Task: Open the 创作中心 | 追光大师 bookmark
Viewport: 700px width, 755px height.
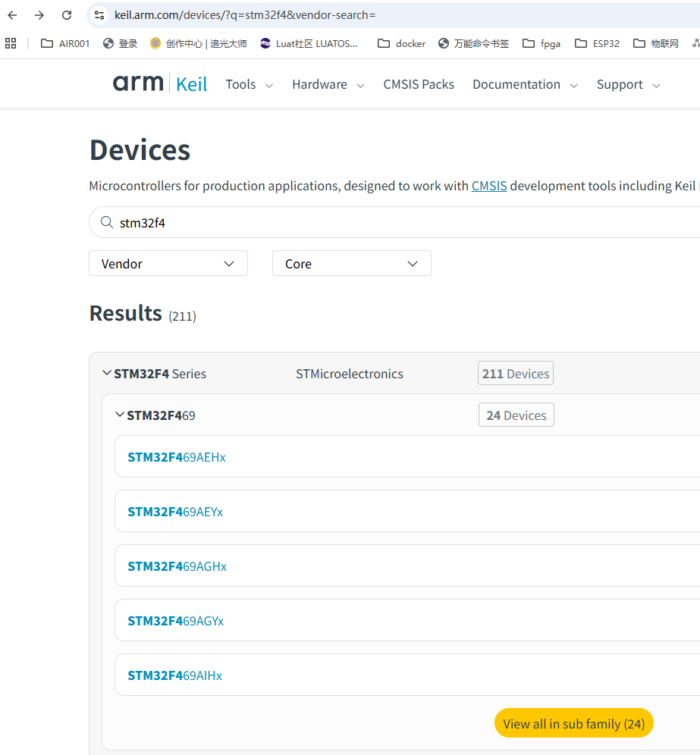Action: point(199,43)
